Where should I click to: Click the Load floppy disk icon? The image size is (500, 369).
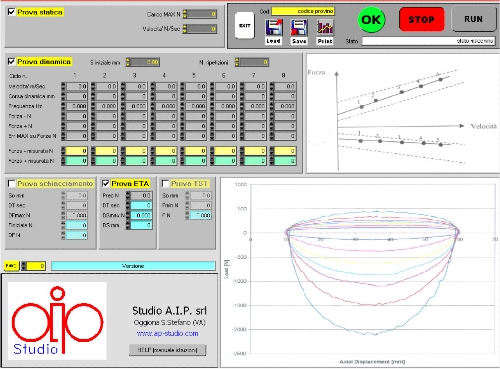(x=274, y=28)
